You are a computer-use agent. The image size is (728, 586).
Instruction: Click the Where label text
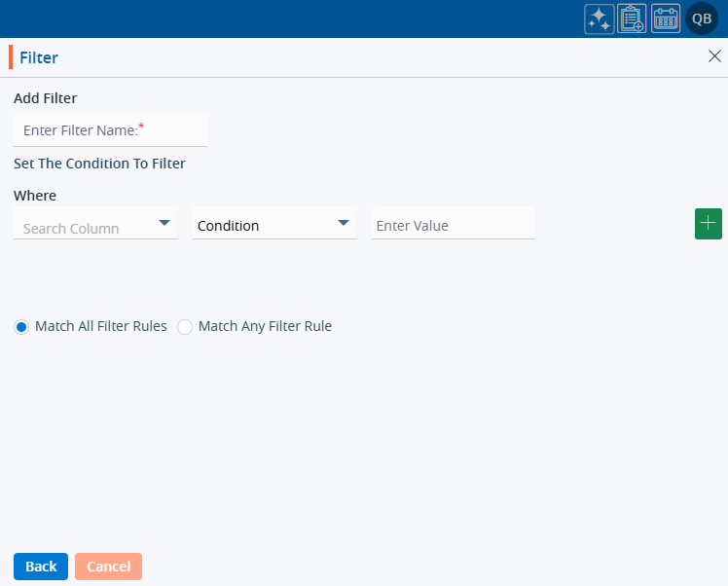(35, 195)
